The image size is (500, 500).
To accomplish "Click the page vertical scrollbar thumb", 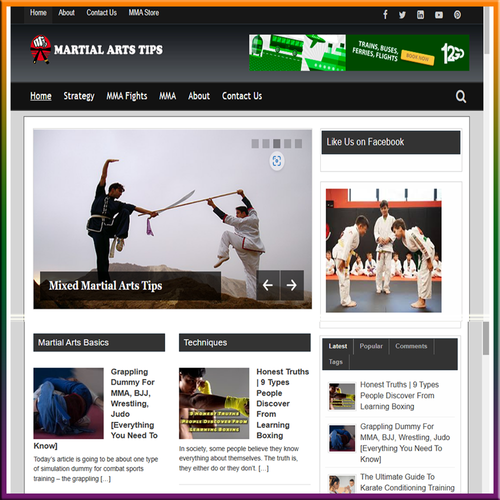I will [x=486, y=338].
